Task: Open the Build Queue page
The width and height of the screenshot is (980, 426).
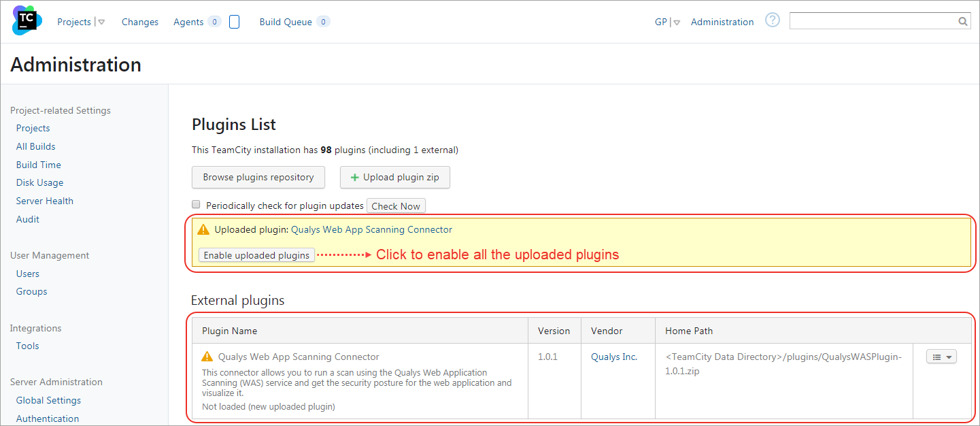Action: (x=286, y=22)
